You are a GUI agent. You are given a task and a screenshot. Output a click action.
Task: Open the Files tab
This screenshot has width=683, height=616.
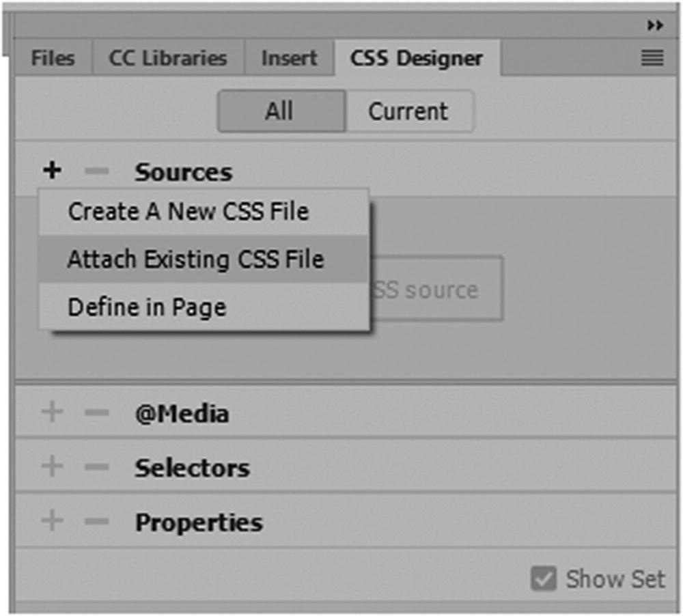53,59
